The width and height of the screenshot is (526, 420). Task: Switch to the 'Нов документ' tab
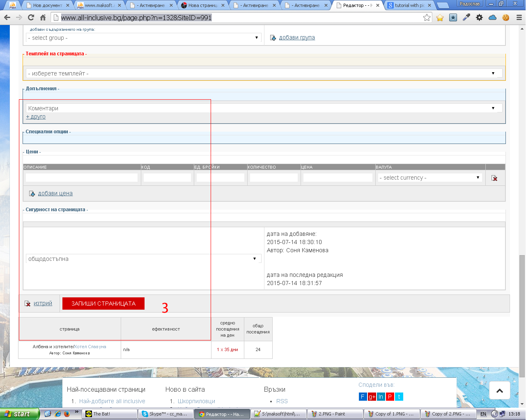47,5
